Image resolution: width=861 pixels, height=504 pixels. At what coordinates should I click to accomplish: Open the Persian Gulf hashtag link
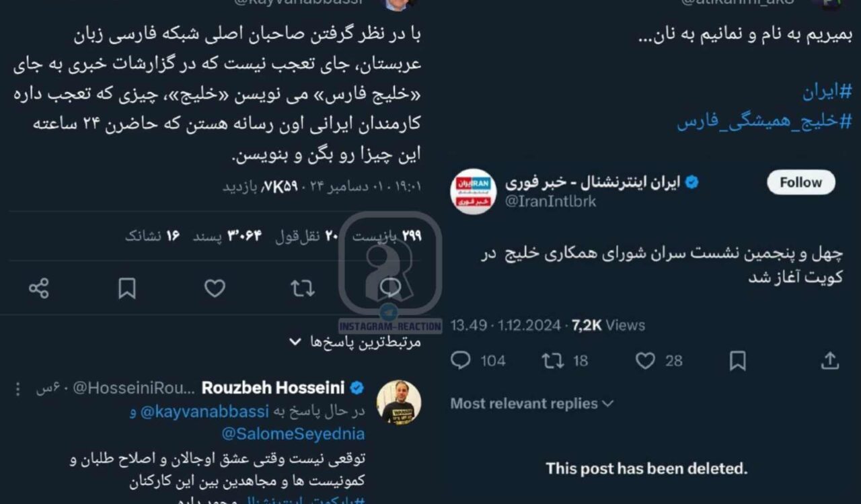click(764, 122)
